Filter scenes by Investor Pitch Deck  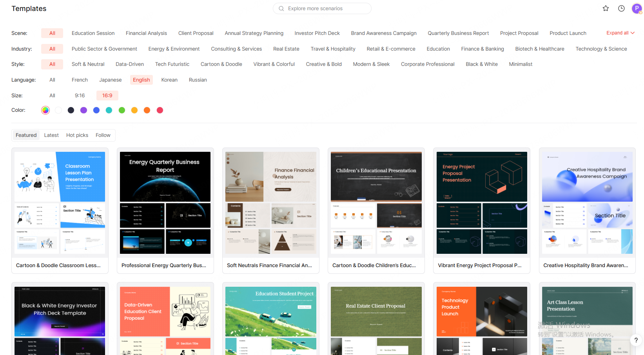[317, 33]
